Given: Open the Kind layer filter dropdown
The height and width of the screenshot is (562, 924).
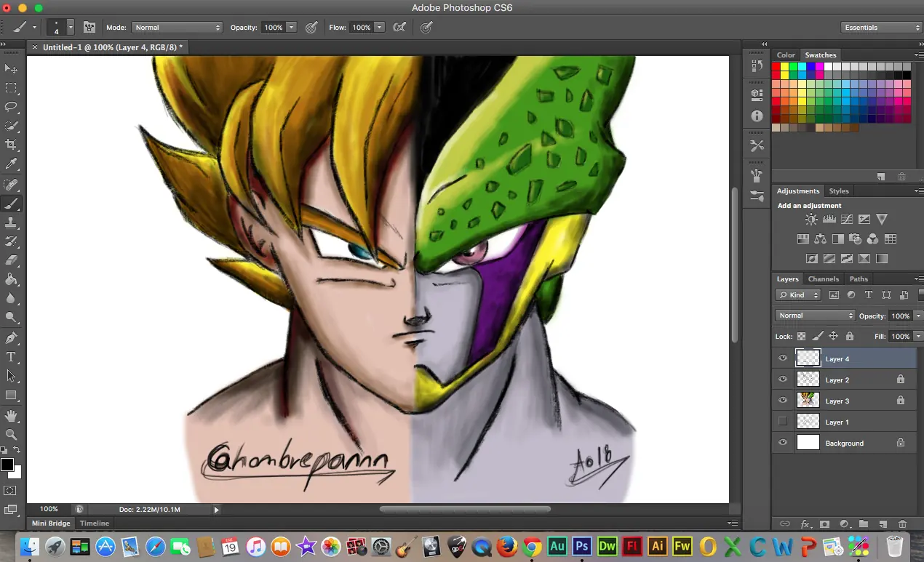Looking at the screenshot, I should point(798,295).
